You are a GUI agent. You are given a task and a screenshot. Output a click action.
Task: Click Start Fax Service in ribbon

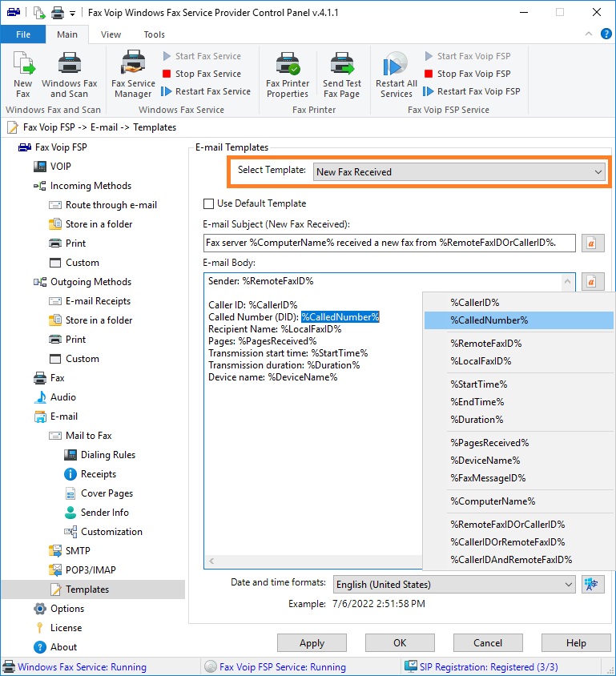pos(202,56)
